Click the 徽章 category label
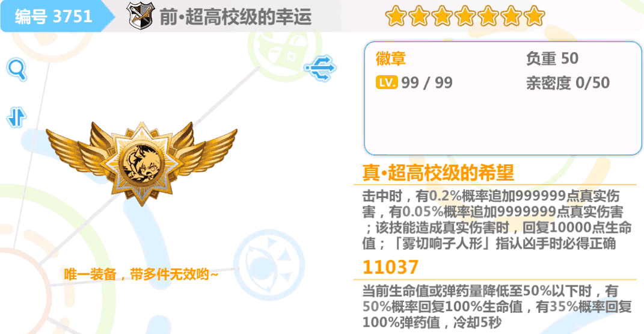 (391, 59)
